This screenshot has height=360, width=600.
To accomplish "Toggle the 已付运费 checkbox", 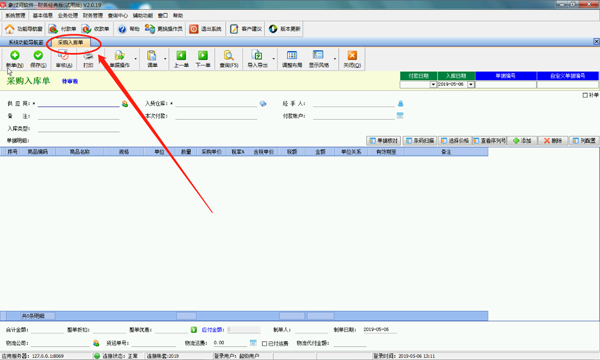I will click(x=264, y=344).
